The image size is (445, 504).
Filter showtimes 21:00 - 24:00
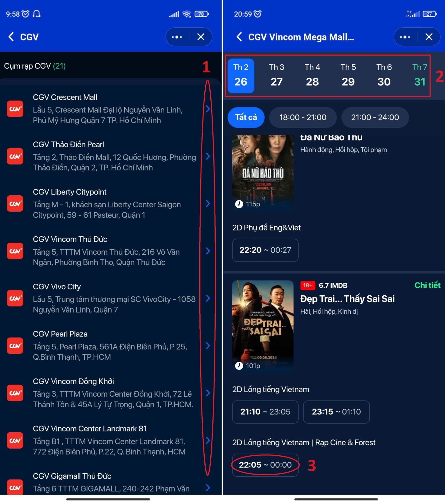point(375,117)
